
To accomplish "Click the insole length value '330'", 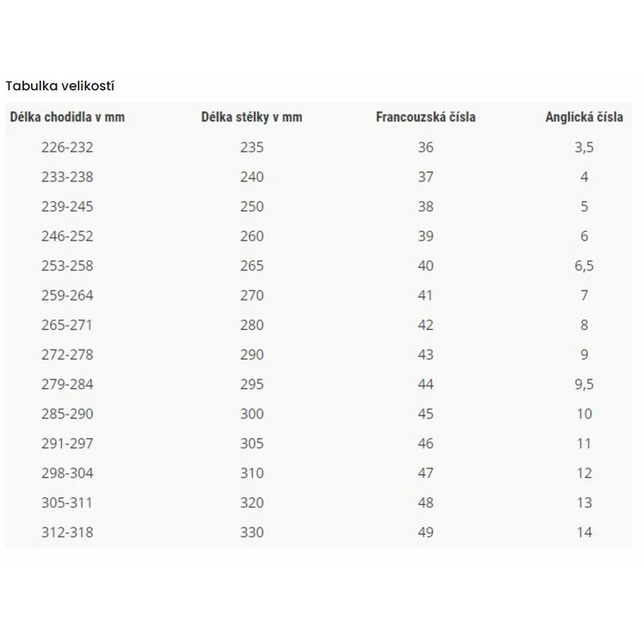I will [x=252, y=532].
